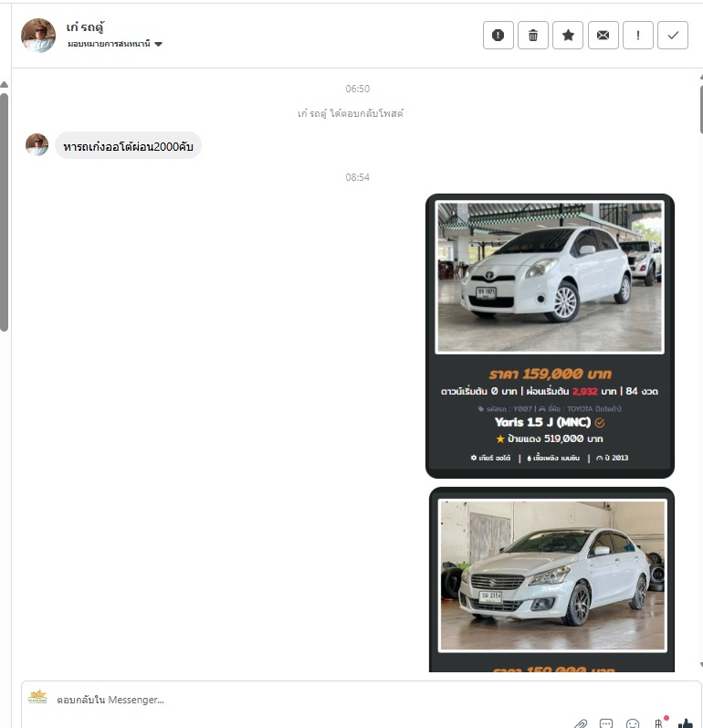Click the envelope mark-unread icon
The width and height of the screenshot is (703, 728).
[x=603, y=36]
